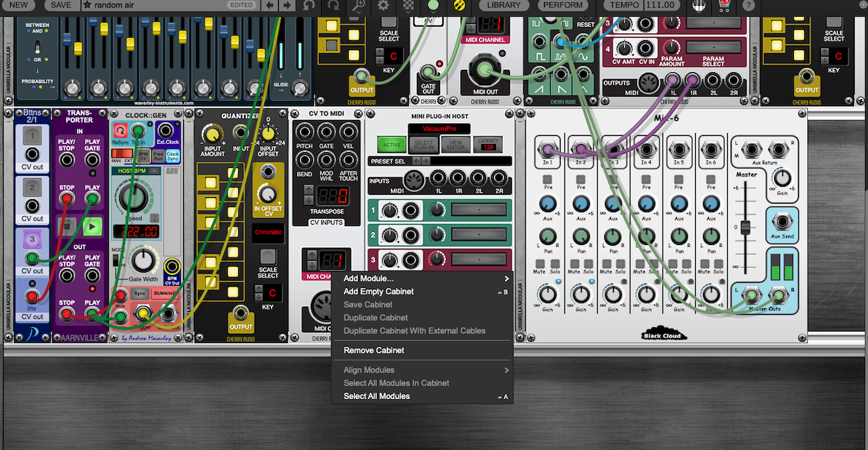Toggle Sync button on Clock::Gen
This screenshot has width=868, height=450.
tap(139, 293)
